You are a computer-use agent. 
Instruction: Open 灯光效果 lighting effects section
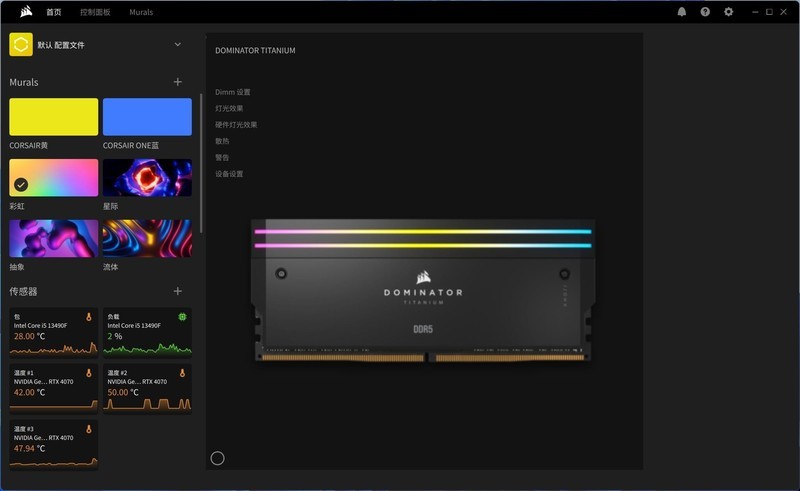[x=229, y=109]
